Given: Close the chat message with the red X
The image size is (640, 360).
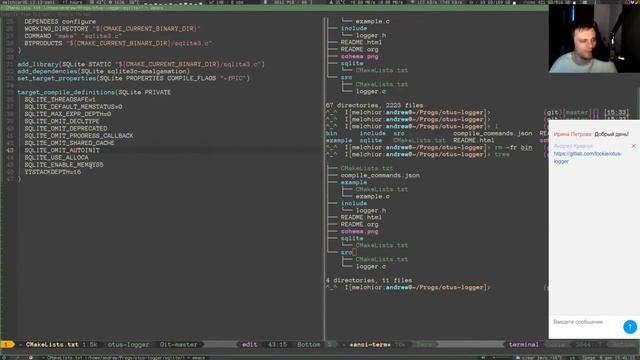Looking at the screenshot, I should [x=633, y=146].
